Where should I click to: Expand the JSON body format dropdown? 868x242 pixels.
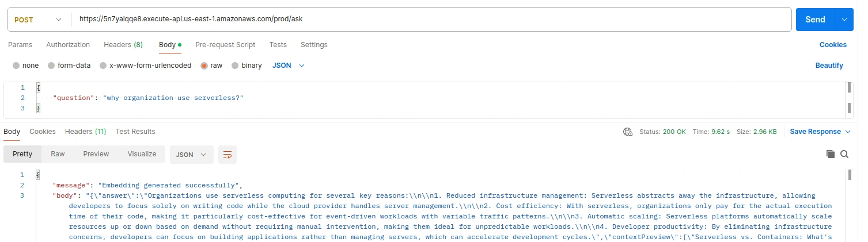pyautogui.click(x=289, y=66)
